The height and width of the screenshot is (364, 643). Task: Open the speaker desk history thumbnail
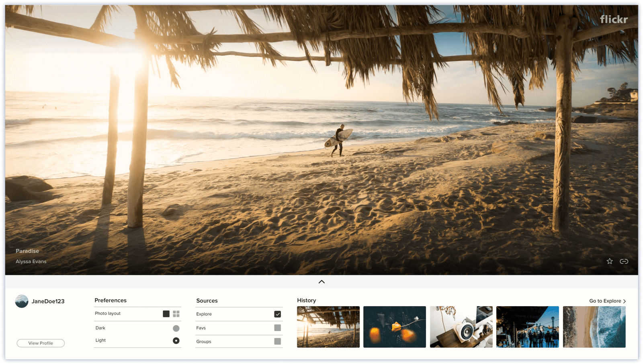click(x=461, y=327)
